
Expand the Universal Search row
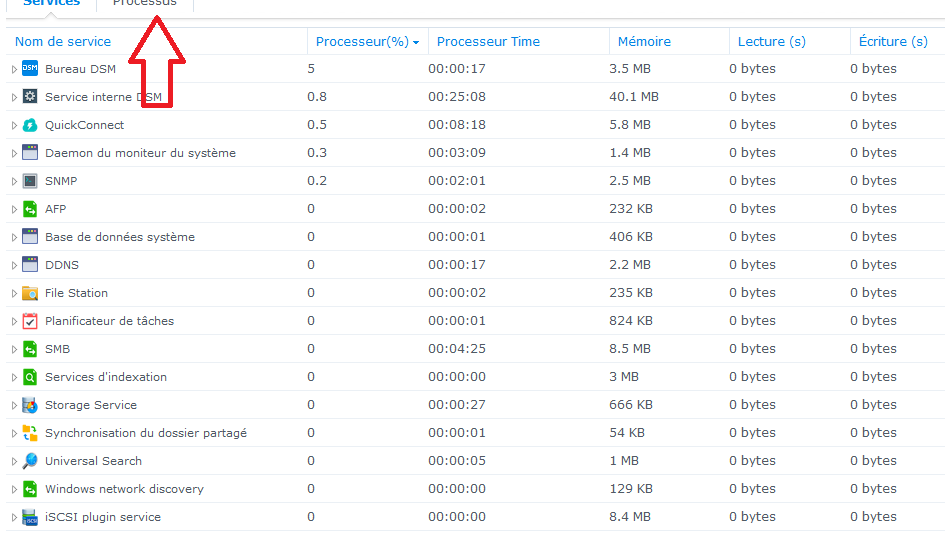tap(14, 462)
